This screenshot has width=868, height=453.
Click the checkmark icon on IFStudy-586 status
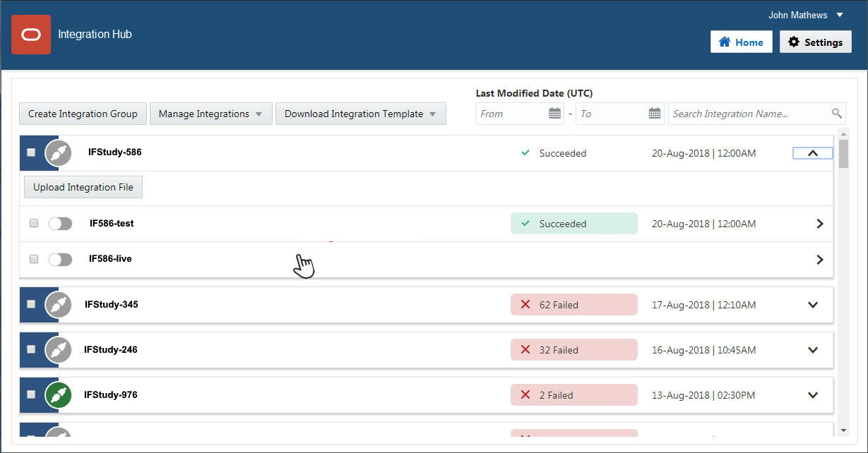coord(525,153)
